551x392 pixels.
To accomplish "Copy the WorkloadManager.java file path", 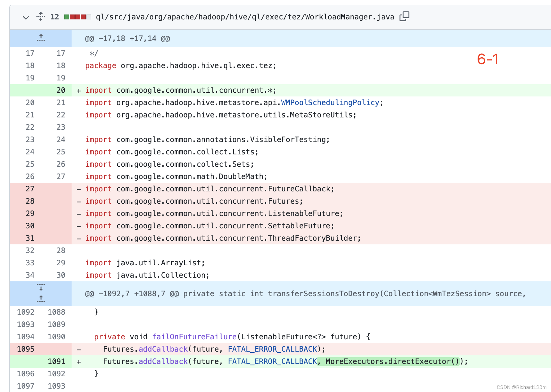I will coord(404,16).
